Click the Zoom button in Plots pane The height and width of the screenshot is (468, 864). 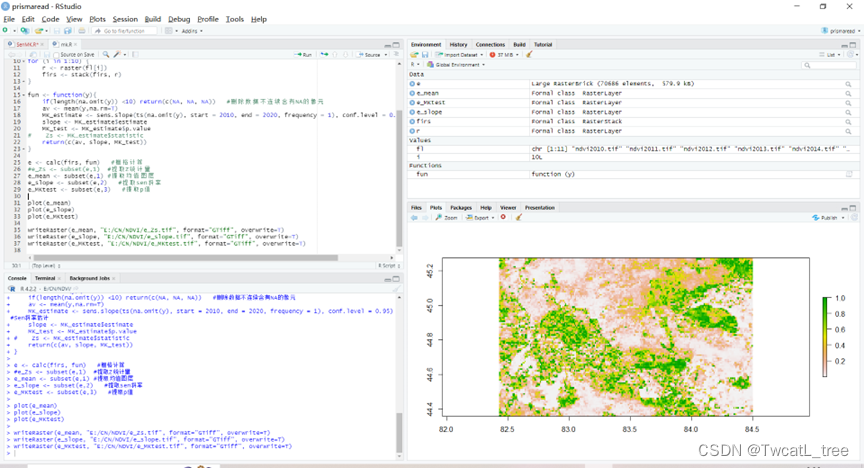click(x=446, y=218)
